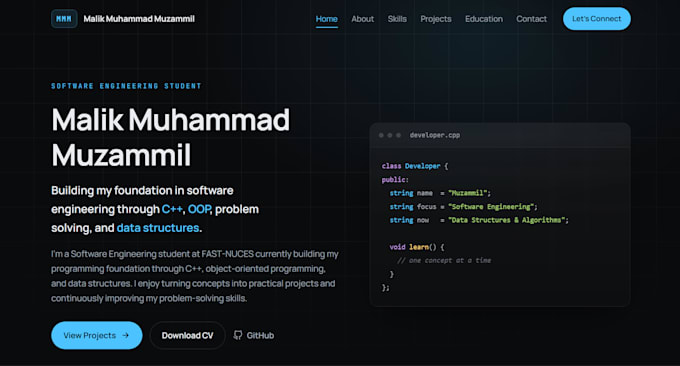Click the arrow icon in View Projects
The image size is (680, 366).
click(x=125, y=335)
